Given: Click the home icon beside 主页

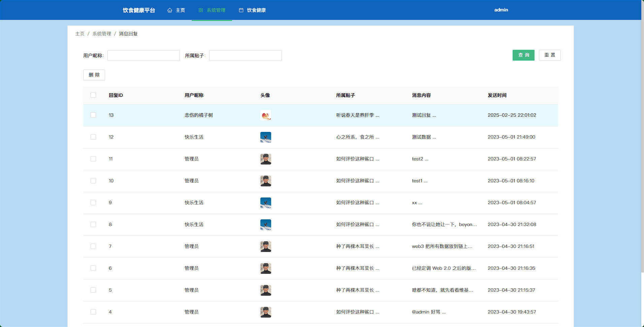Looking at the screenshot, I should pos(170,10).
